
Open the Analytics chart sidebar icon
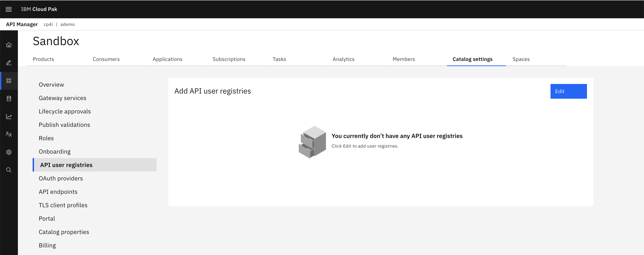point(9,116)
